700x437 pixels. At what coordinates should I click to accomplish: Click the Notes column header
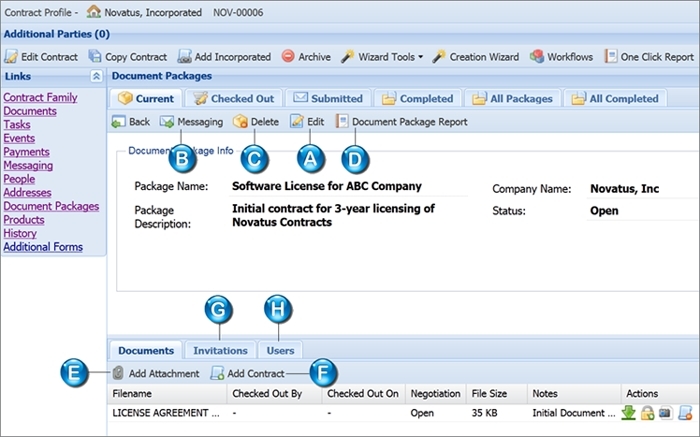574,393
